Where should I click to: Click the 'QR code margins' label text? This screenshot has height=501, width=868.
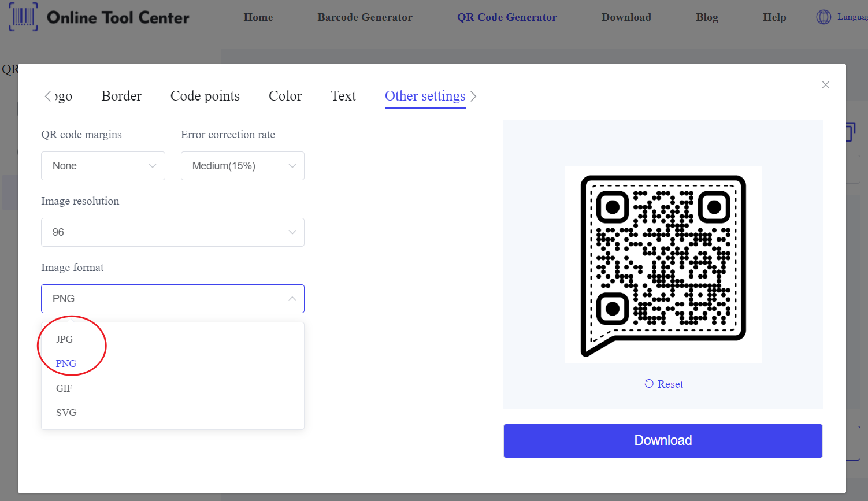81,135
